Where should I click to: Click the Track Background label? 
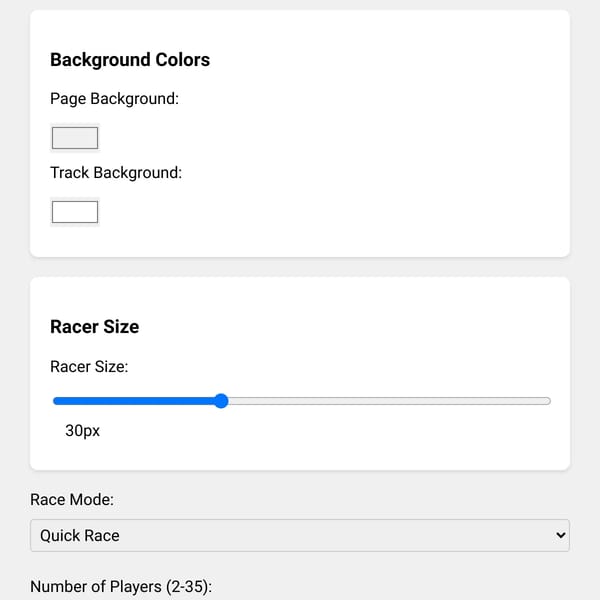click(x=116, y=173)
